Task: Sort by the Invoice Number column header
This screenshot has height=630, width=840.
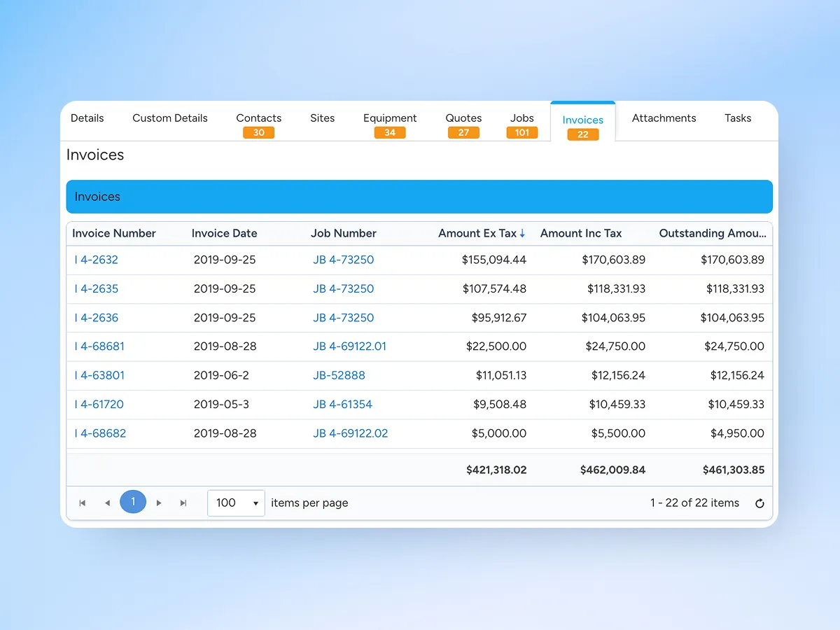Action: (114, 234)
